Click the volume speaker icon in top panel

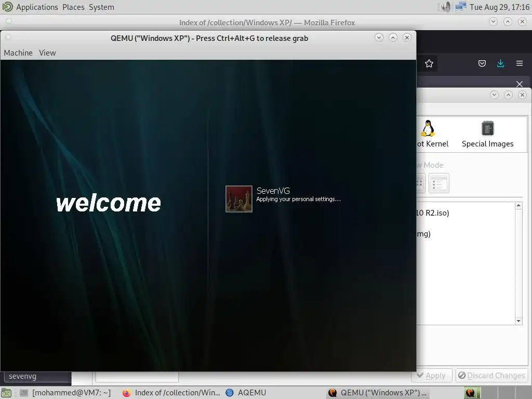pos(445,7)
